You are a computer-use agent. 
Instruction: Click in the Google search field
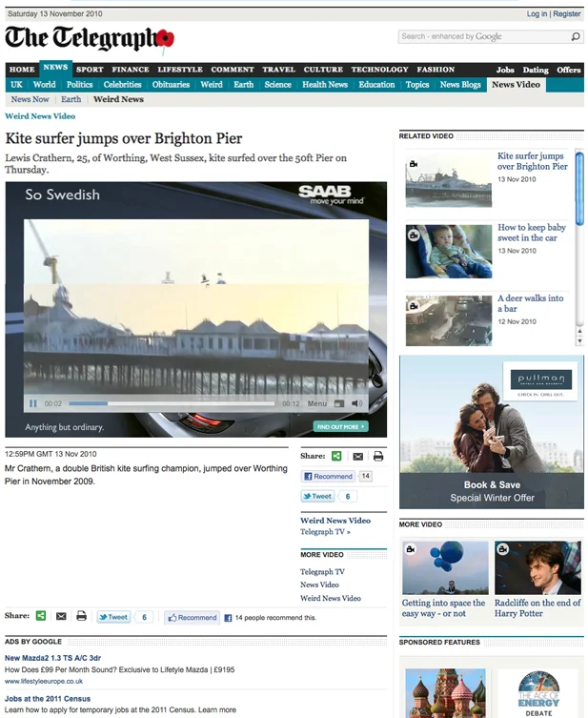point(484,36)
